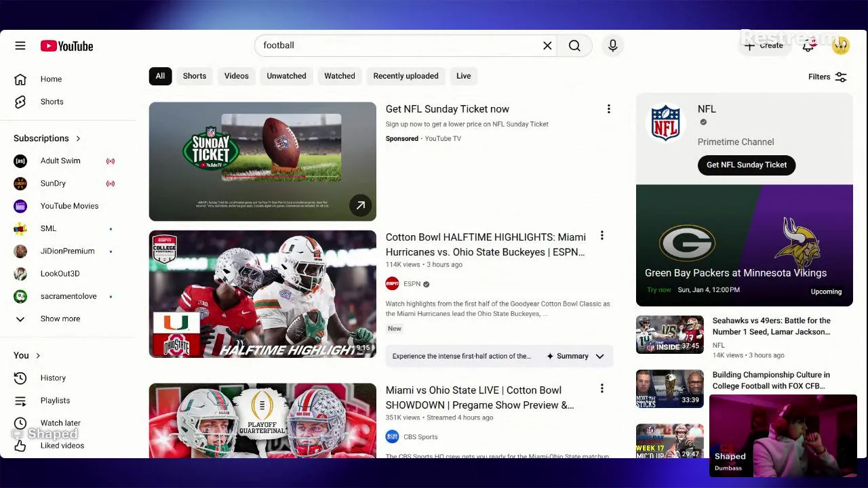Open Packers at Vikings upcoming game card
868x488 pixels.
745,245
